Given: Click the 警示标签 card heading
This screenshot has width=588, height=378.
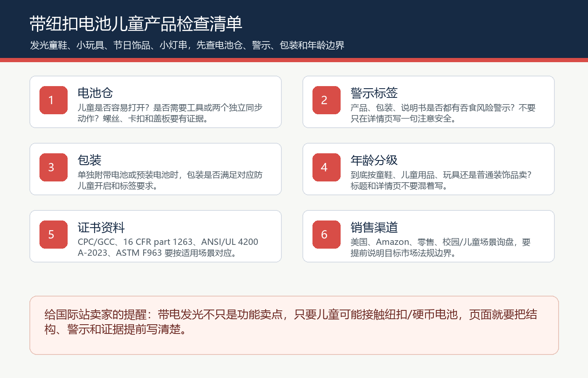Looking at the screenshot, I should pyautogui.click(x=374, y=93).
